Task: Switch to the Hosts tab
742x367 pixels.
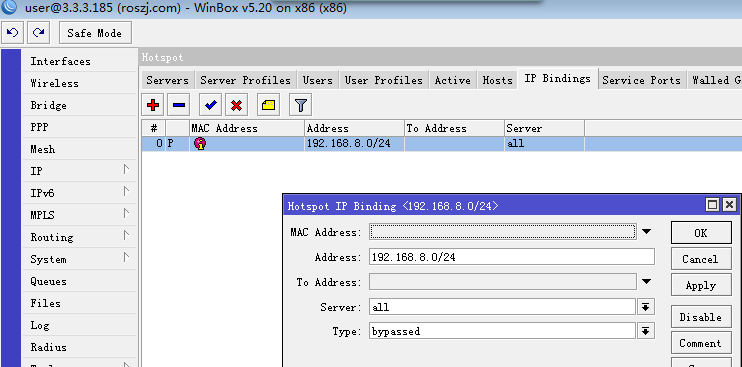Action: [x=497, y=80]
